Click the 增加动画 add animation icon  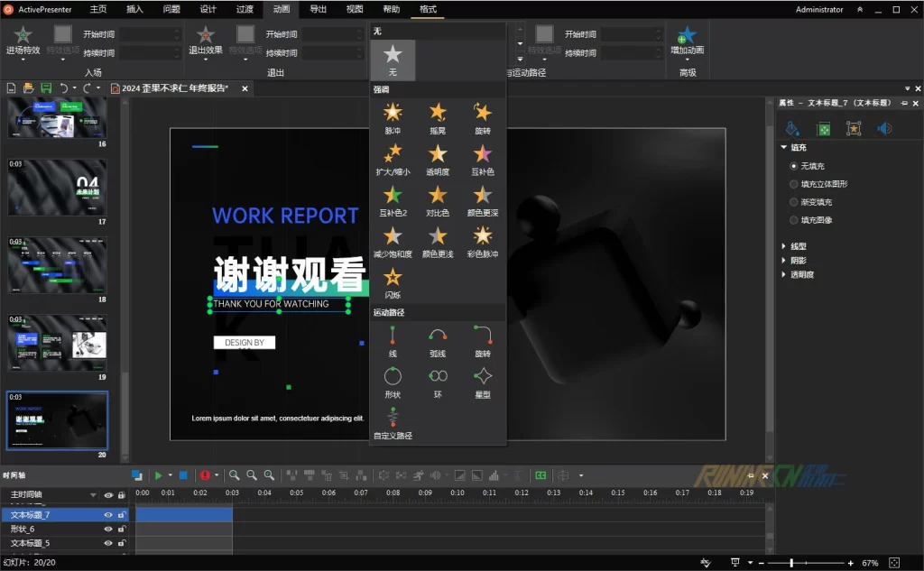coord(687,36)
